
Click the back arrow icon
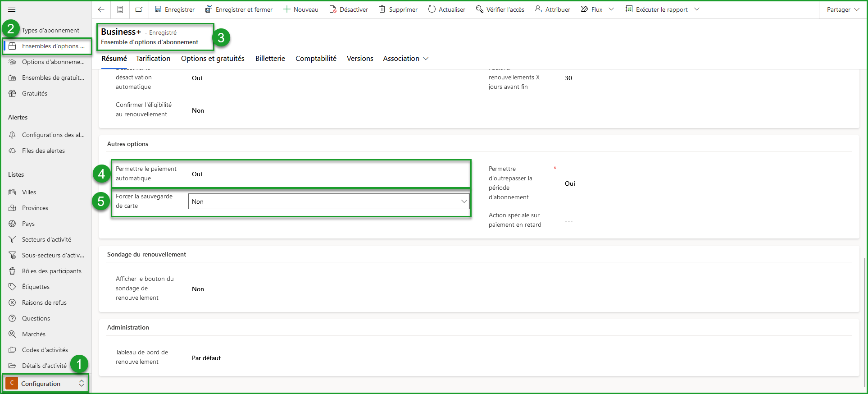pos(101,9)
